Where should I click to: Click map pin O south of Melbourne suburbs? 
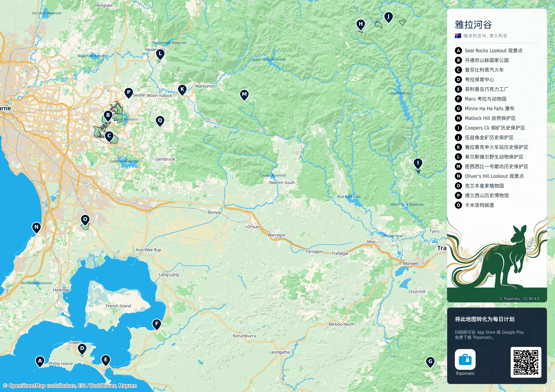[x=85, y=220]
